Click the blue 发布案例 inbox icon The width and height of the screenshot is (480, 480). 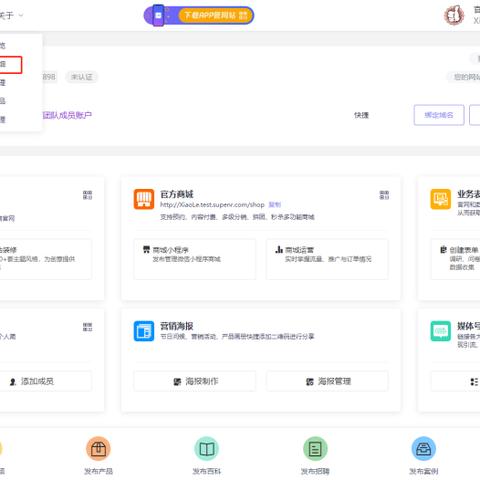coord(424,449)
